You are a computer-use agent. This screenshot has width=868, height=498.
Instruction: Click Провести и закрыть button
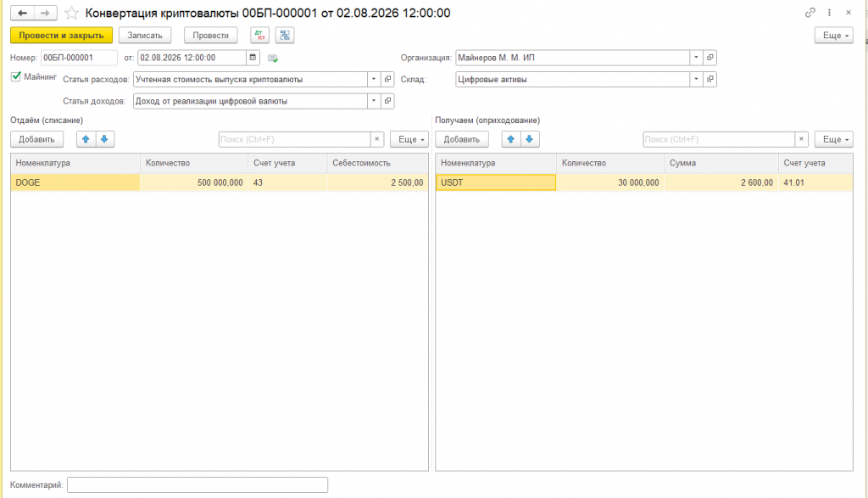(61, 35)
